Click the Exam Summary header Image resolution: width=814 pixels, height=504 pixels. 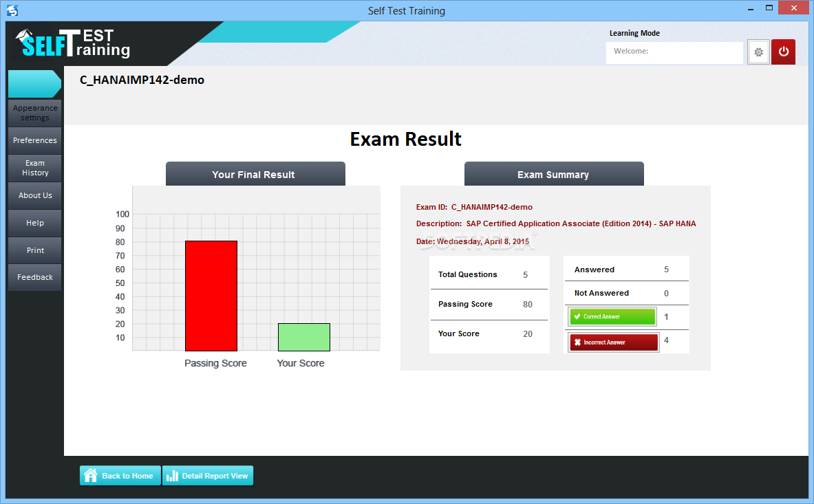coord(554,174)
